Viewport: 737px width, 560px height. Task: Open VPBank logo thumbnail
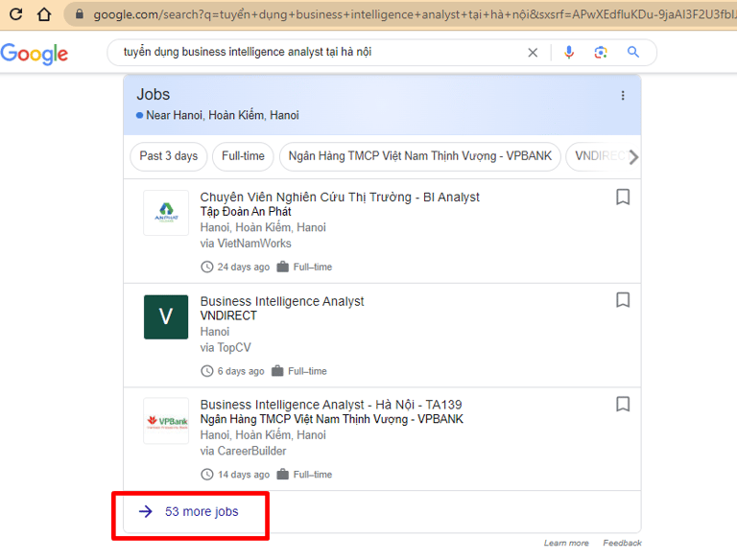pos(166,421)
